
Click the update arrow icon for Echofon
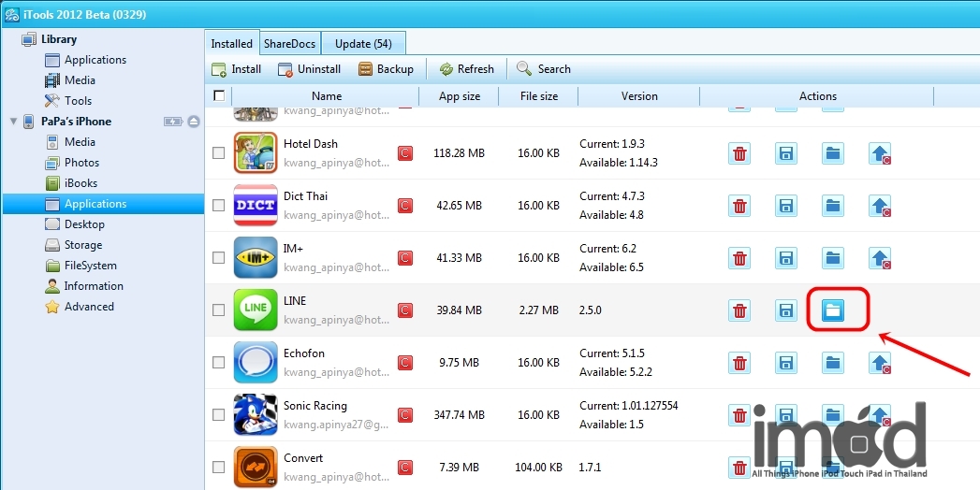[x=879, y=363]
